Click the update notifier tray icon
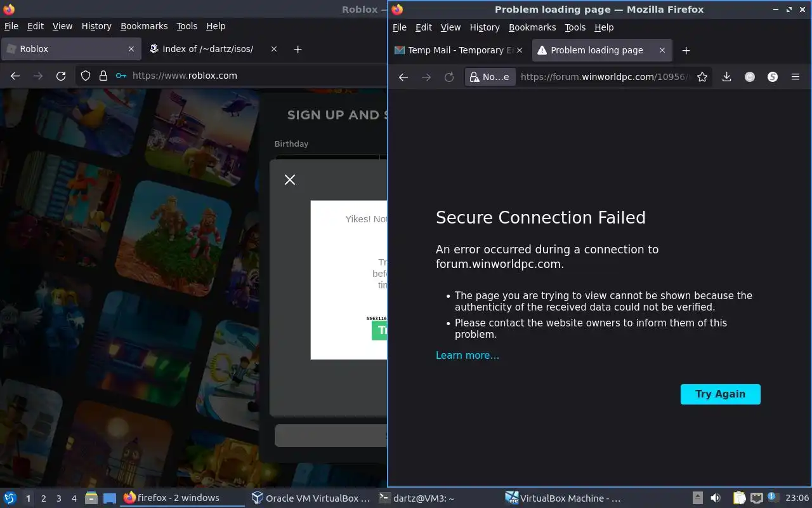812x508 pixels. click(773, 497)
